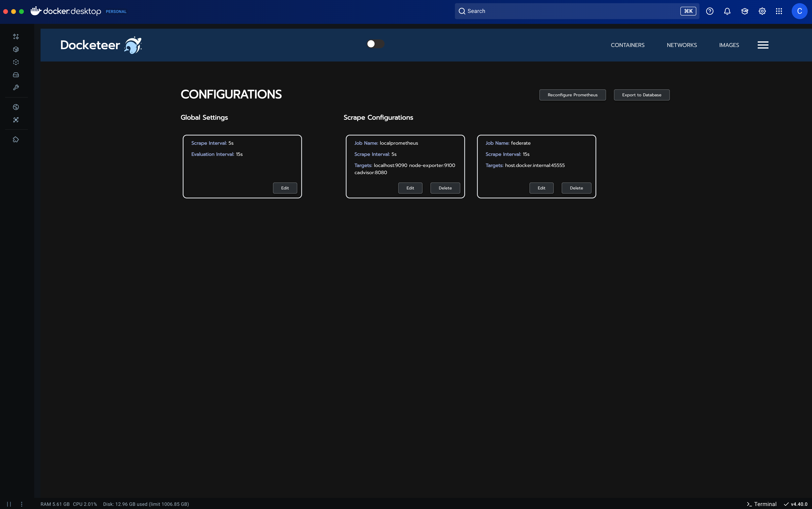
Task: Open the apps grid launcher menu
Action: click(779, 11)
